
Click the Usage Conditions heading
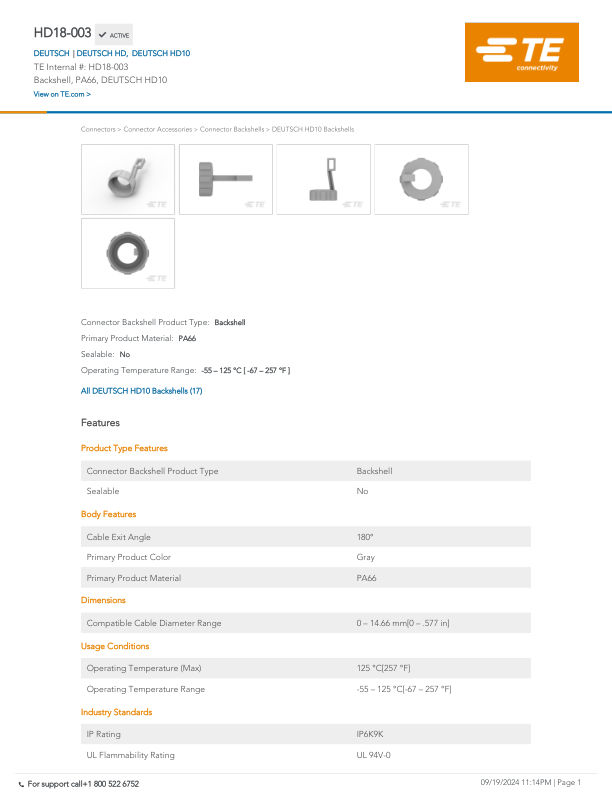click(115, 646)
